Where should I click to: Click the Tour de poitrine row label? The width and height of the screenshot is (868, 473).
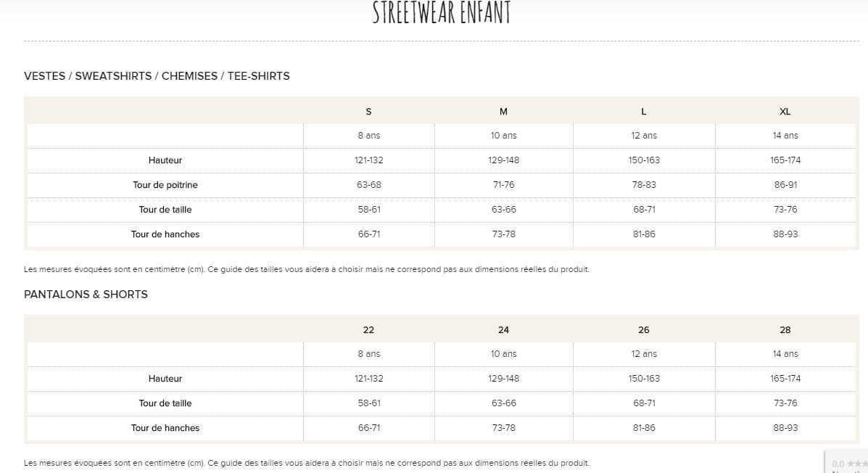165,185
